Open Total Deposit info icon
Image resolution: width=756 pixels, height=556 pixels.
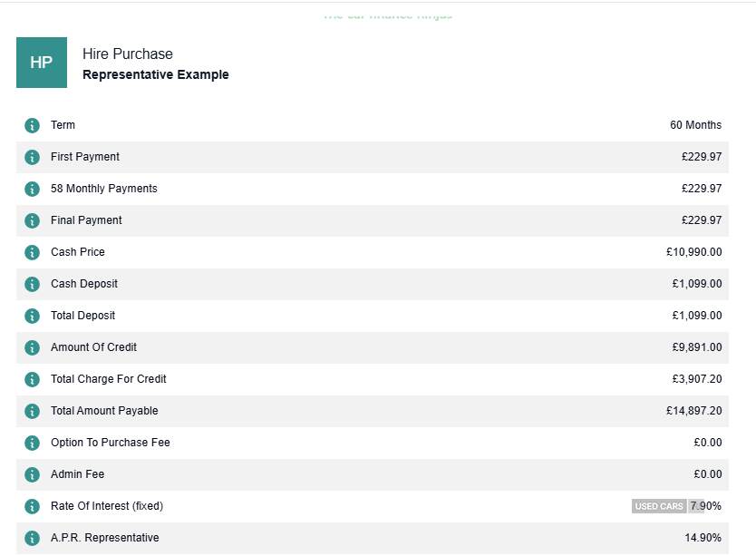(32, 316)
